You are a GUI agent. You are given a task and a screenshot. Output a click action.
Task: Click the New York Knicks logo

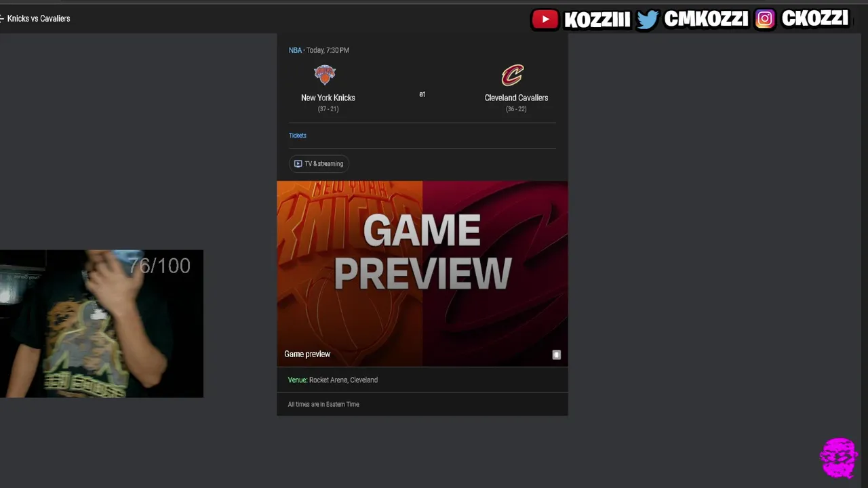pyautogui.click(x=325, y=75)
